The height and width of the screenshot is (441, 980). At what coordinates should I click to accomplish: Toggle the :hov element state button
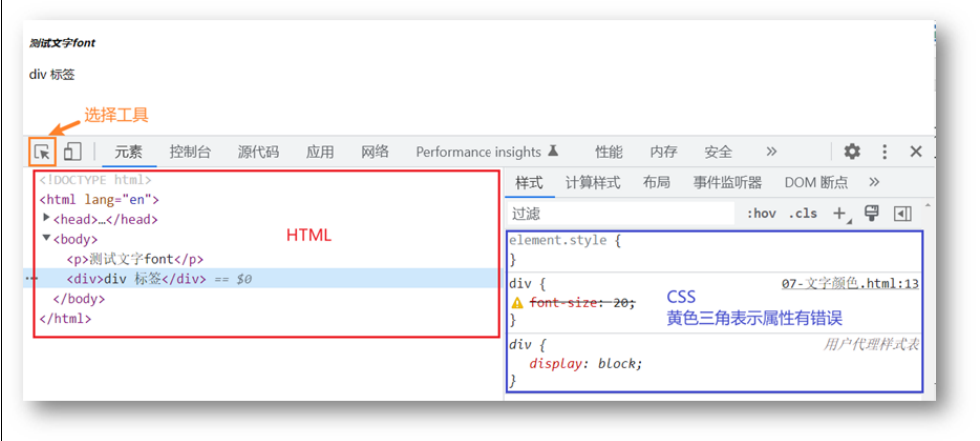(x=761, y=213)
